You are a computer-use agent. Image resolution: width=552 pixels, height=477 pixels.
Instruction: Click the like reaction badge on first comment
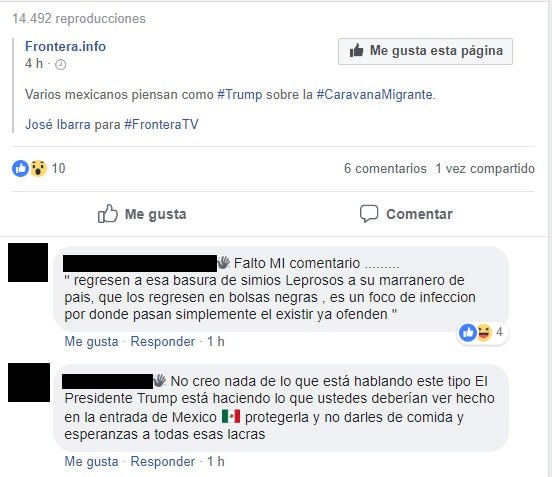pos(468,333)
